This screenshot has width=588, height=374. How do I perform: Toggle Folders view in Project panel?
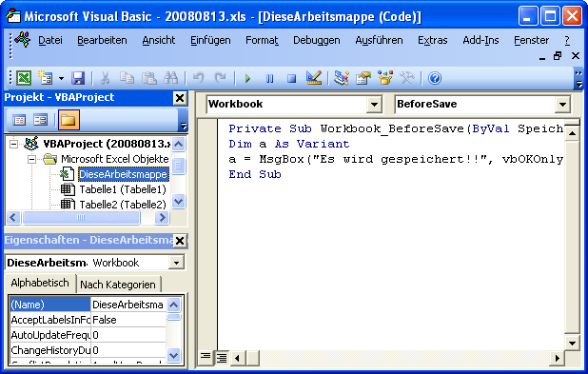coord(69,120)
